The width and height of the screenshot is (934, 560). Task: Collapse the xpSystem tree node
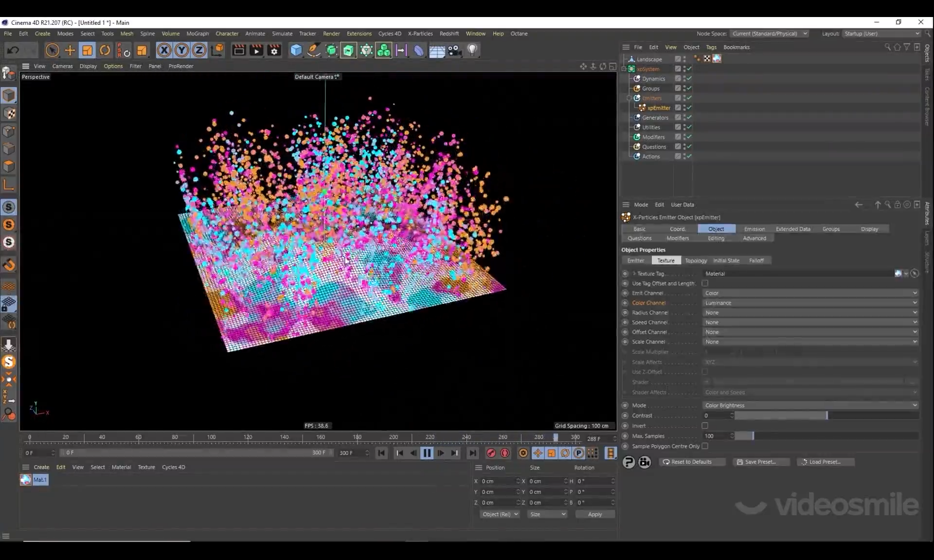coord(624,69)
